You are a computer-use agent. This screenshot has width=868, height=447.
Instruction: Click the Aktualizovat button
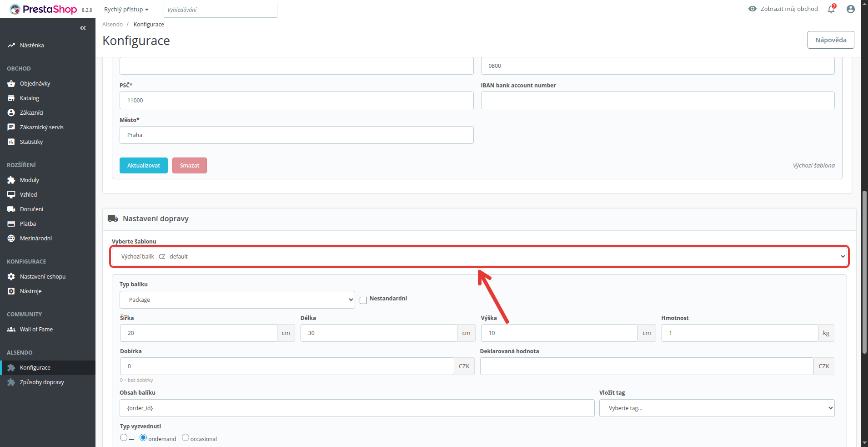[x=144, y=166]
